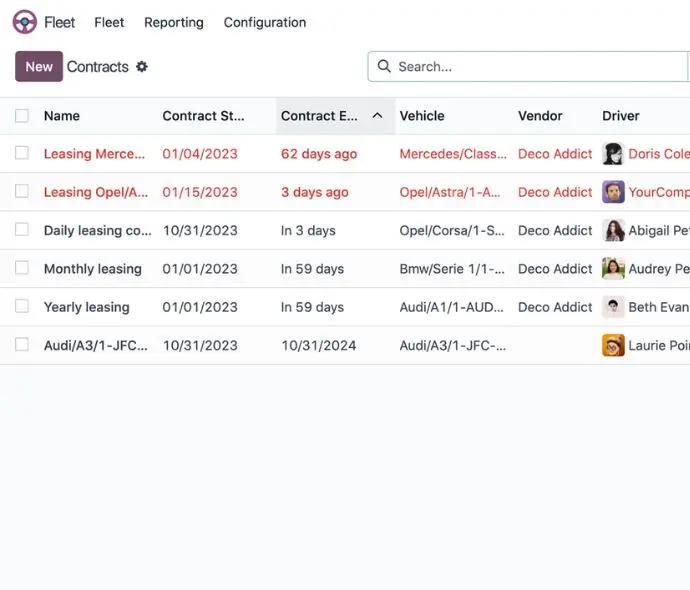The height and width of the screenshot is (590, 690).
Task: Click In 59 days in Monthly leasing row
Action: (x=312, y=269)
